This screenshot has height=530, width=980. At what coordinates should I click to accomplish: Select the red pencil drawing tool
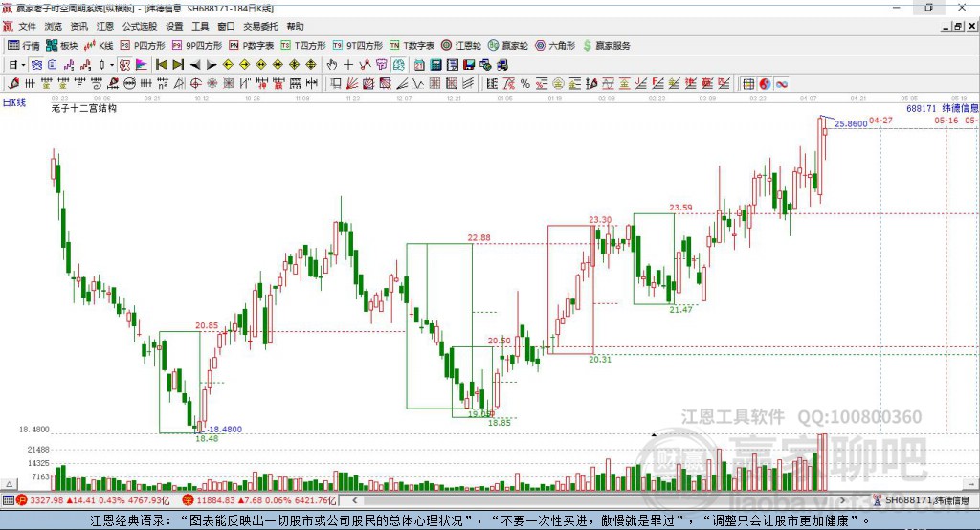click(13, 84)
